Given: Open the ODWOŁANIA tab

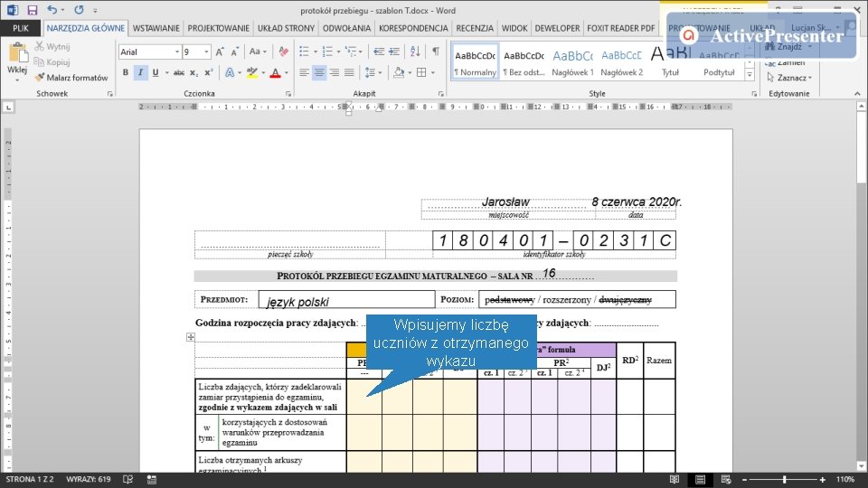Looking at the screenshot, I should pos(346,28).
